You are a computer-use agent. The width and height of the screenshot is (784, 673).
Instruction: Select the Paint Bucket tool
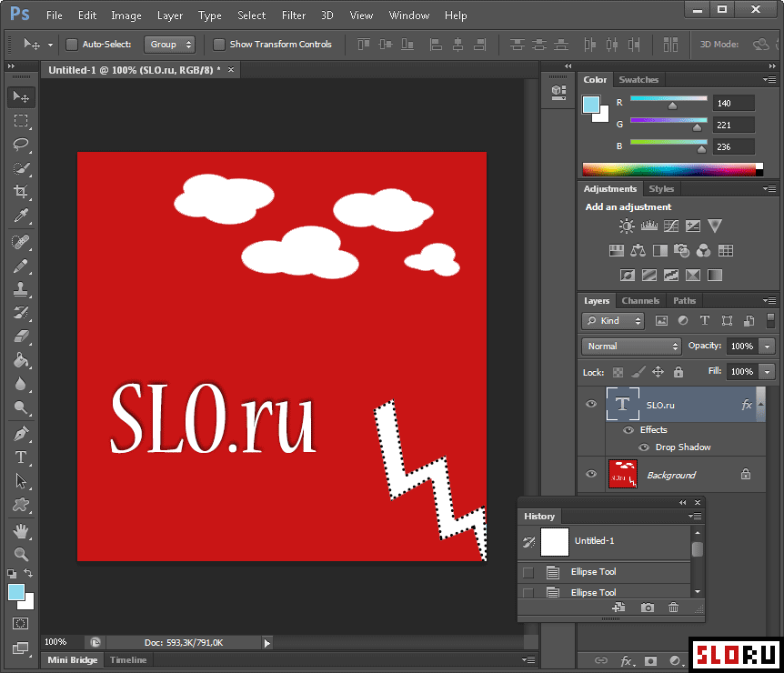pyautogui.click(x=21, y=360)
